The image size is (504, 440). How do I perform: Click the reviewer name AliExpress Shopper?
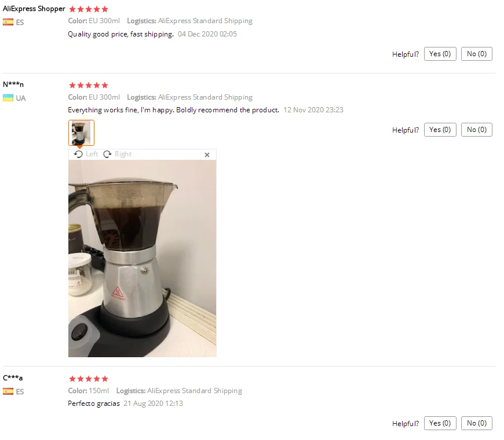[x=34, y=9]
